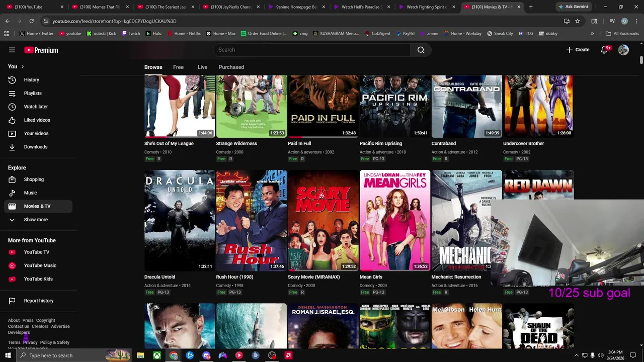Open Music under Explore
The height and width of the screenshot is (362, 644).
coord(38,193)
